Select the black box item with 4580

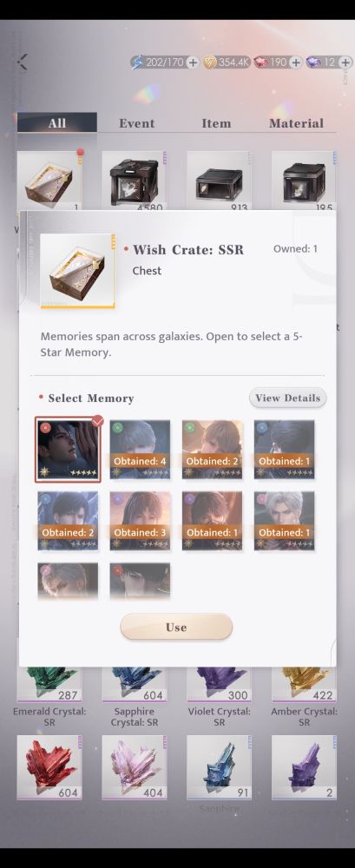coord(134,181)
